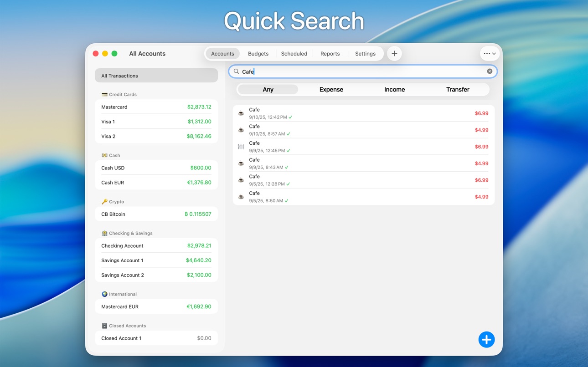Select the Any filter segment
Viewport: 588px width, 367px height.
268,90
